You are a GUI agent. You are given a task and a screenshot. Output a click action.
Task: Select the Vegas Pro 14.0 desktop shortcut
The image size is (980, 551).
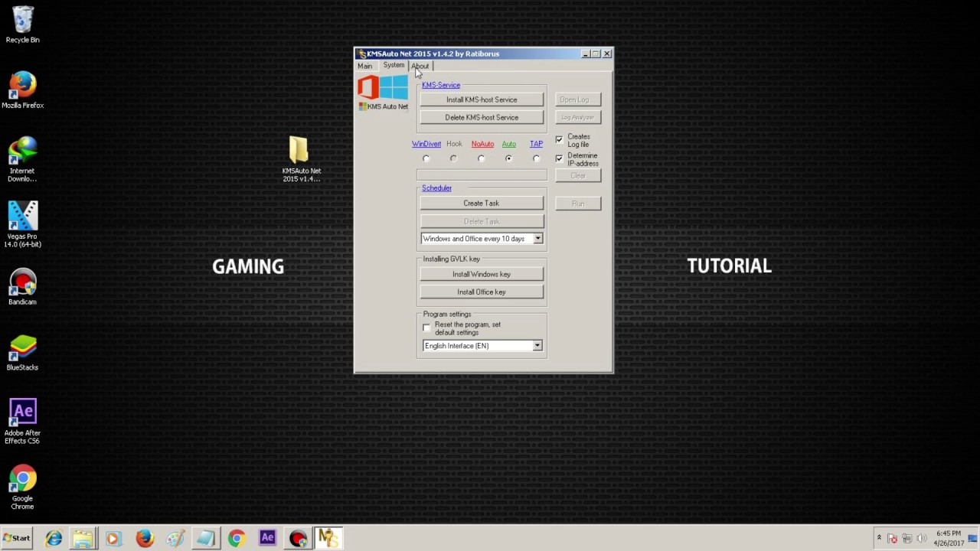22,224
